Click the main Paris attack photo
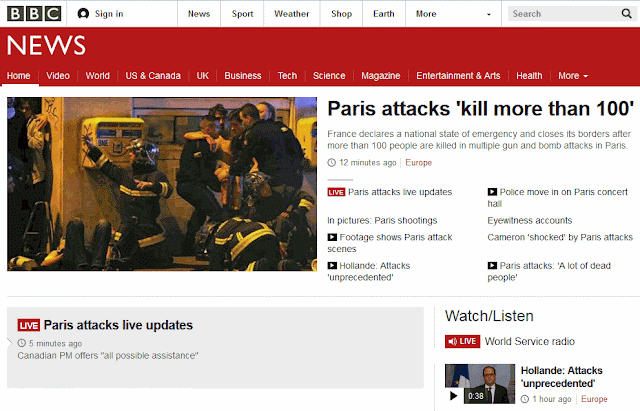Viewport: 640px width, 411px height. pyautogui.click(x=162, y=184)
